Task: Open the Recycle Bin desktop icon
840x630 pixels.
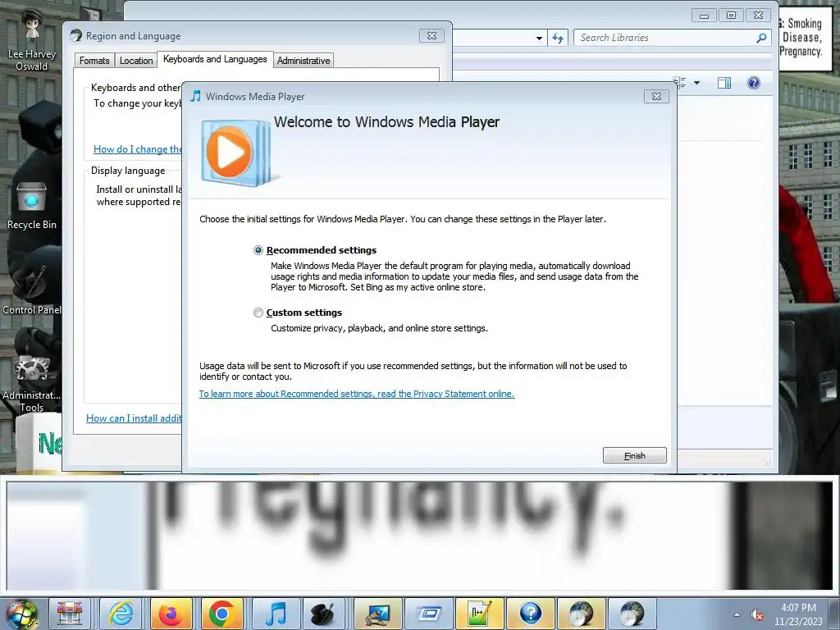Action: pyautogui.click(x=32, y=206)
